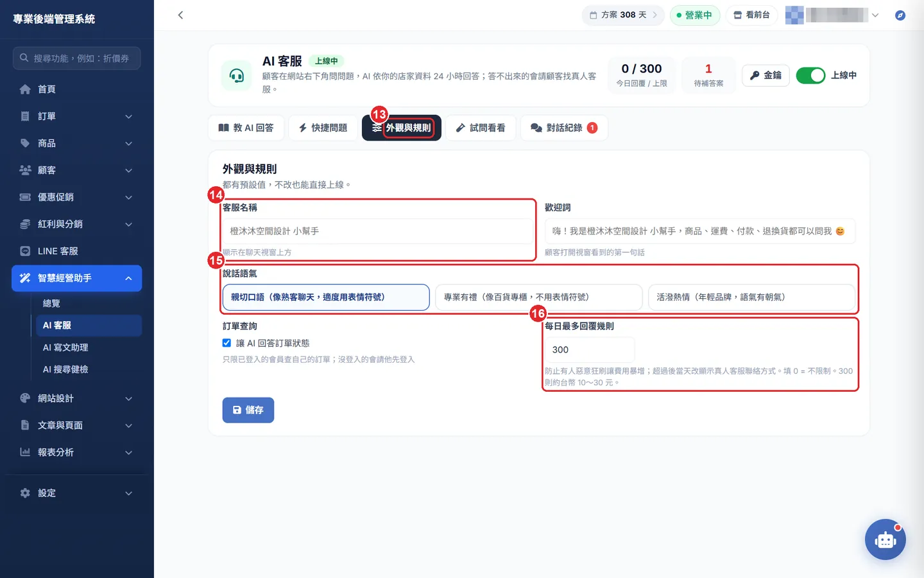924x578 pixels.
Task: Click the 報表分析 chart icon in sidebar
Action: click(x=25, y=452)
